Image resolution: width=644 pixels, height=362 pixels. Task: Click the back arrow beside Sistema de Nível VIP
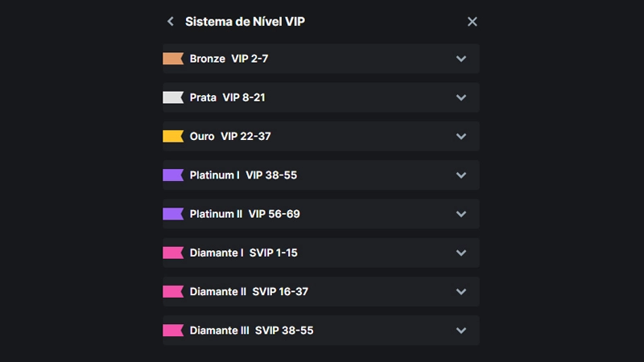171,22
